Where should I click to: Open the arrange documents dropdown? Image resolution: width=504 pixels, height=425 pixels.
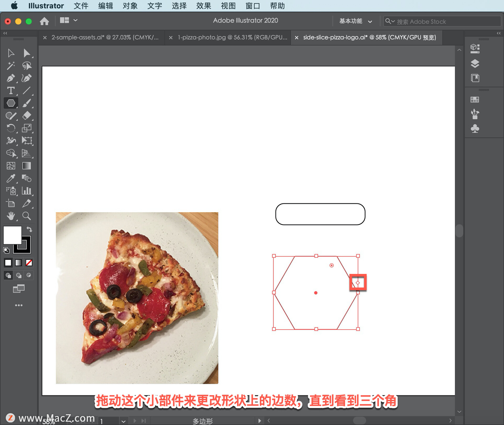pos(69,20)
